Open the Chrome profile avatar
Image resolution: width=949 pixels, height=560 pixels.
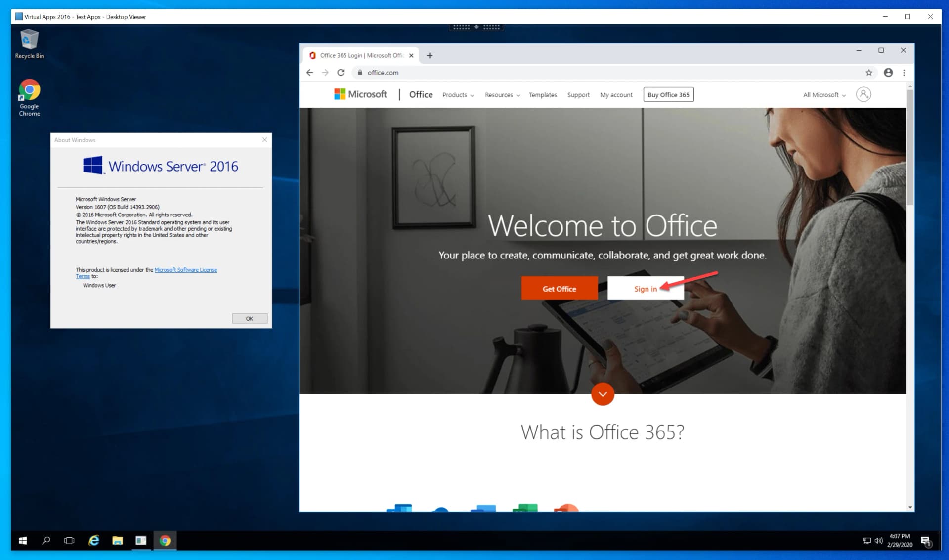[x=888, y=73]
